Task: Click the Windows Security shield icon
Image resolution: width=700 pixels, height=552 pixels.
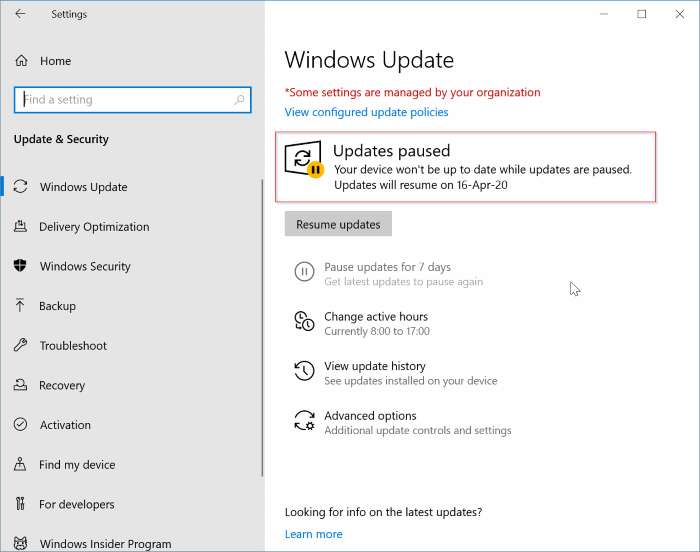Action: coord(20,266)
